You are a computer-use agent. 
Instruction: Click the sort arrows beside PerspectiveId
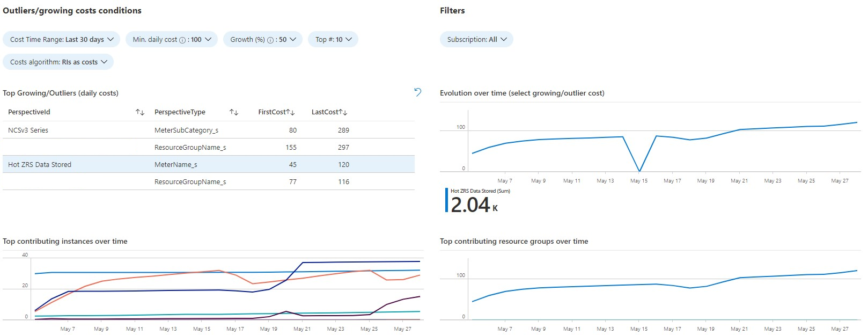pos(140,112)
